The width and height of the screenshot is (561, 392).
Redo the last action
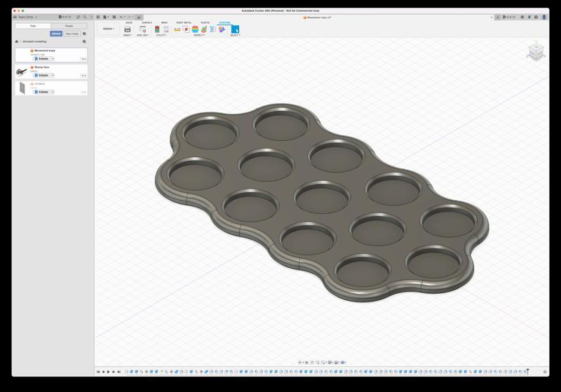click(x=129, y=17)
